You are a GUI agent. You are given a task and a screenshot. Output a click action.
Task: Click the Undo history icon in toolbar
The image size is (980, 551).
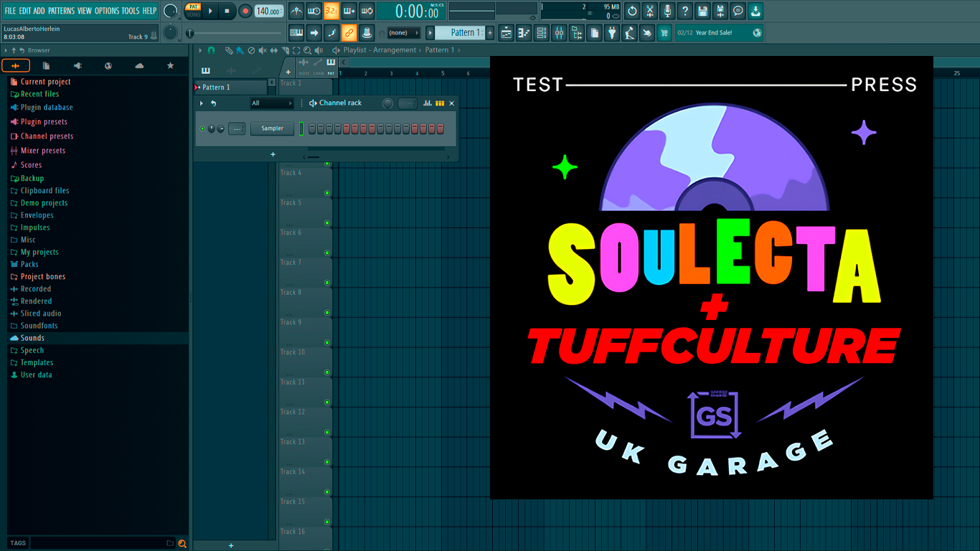pos(632,11)
